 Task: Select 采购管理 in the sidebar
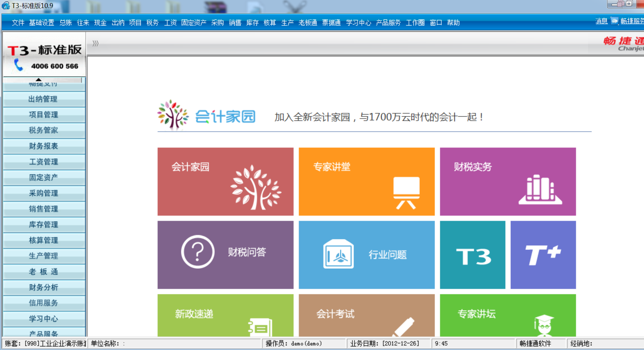pyautogui.click(x=44, y=193)
